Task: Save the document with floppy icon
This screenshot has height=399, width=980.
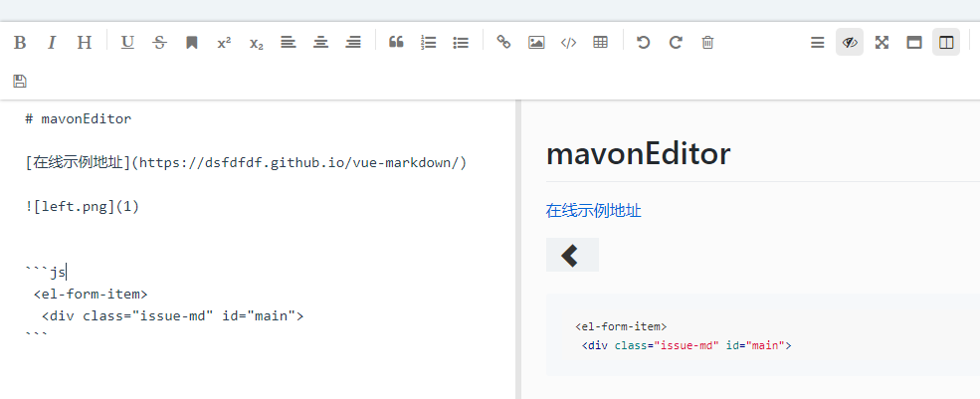Action: point(20,81)
